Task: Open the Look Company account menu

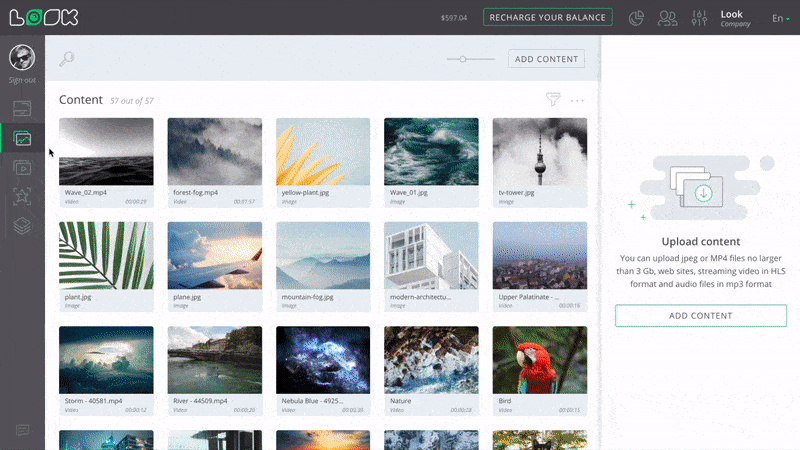Action: [735, 18]
